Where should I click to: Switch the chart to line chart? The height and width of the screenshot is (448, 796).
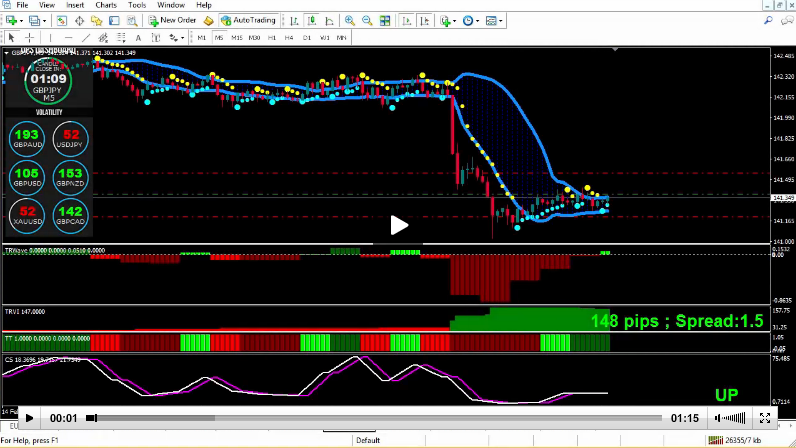click(329, 21)
